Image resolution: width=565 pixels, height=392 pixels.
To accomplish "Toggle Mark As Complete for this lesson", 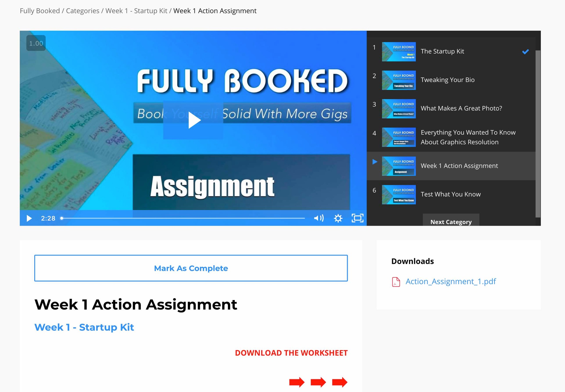I will click(191, 268).
